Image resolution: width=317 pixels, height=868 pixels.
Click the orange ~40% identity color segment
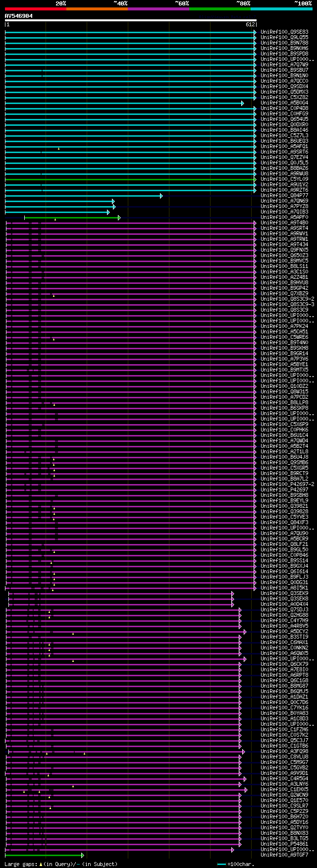97,8
